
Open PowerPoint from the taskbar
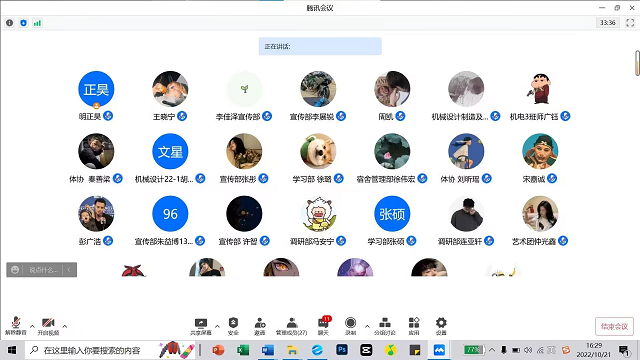tap(218, 350)
